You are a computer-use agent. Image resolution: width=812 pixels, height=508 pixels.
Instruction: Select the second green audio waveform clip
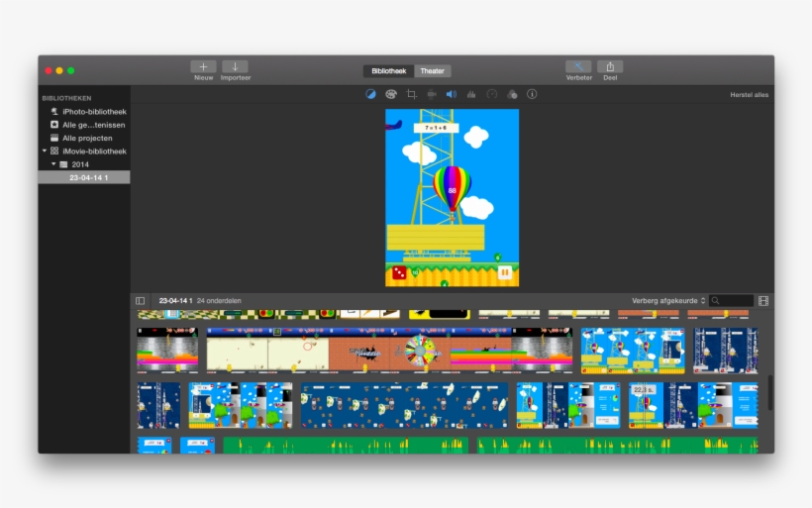pos(617,446)
